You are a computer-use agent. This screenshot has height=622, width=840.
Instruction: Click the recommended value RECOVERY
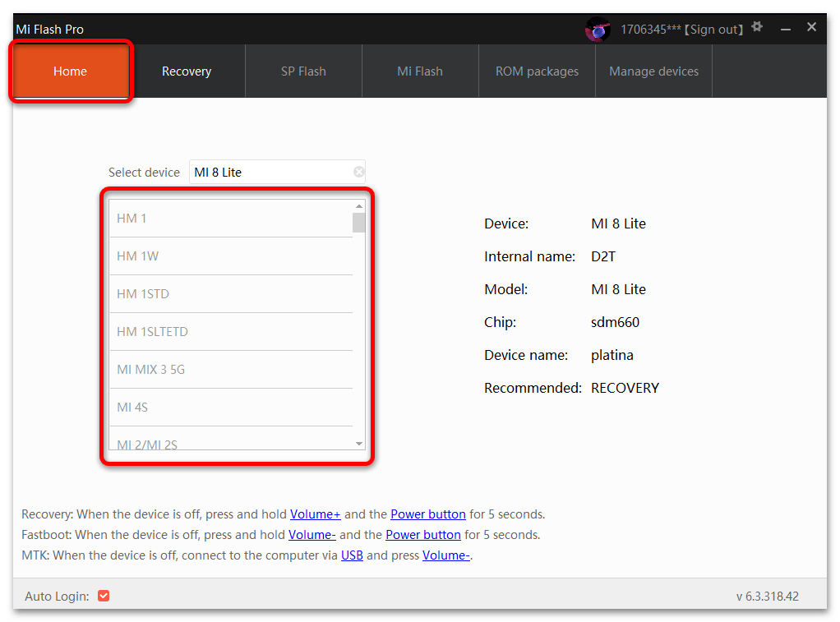tap(625, 388)
